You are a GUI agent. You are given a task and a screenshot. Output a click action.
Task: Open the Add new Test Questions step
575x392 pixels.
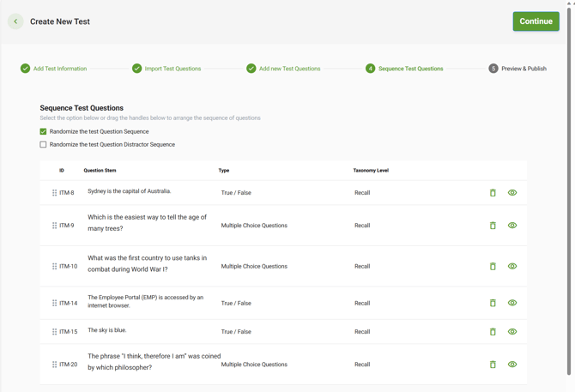point(289,69)
